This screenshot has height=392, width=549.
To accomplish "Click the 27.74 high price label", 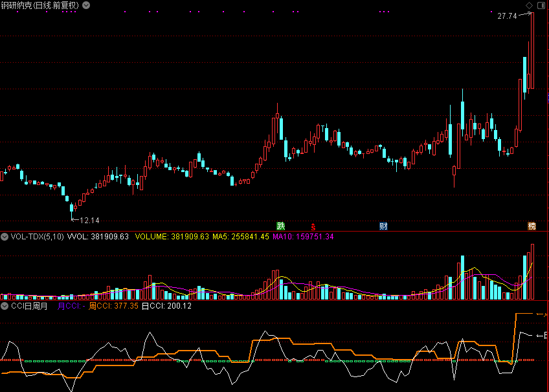I will [507, 16].
